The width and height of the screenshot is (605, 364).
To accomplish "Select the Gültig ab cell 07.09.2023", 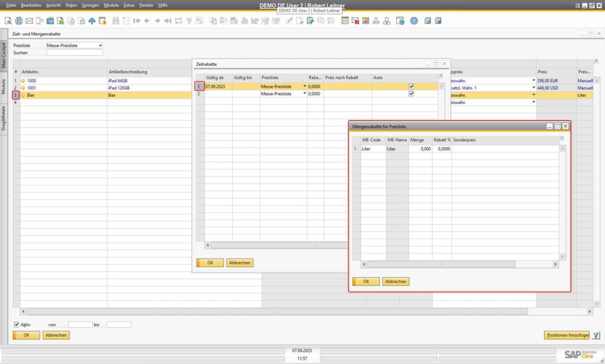I will [x=219, y=86].
